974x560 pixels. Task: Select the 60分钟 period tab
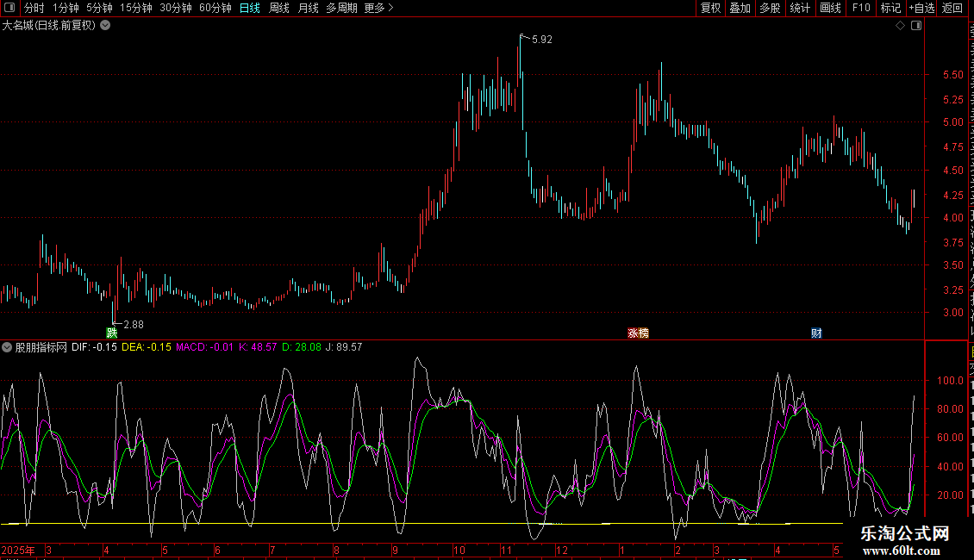coord(215,8)
